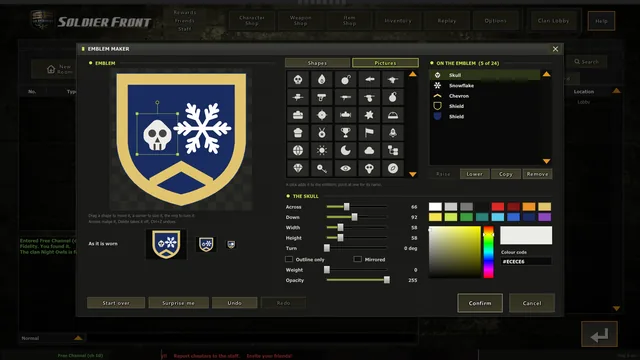640x360 pixels.
Task: Add the rocket picture to the emblem
Action: (393, 133)
